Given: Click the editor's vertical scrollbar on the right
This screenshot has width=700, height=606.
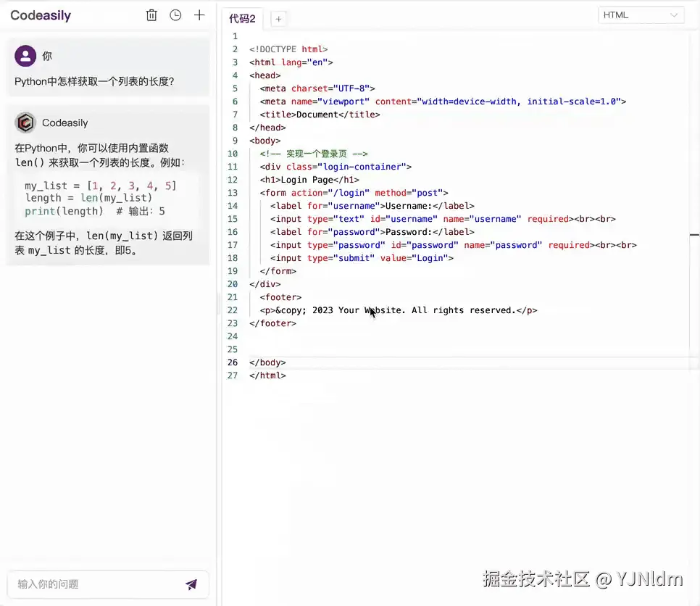Looking at the screenshot, I should pyautogui.click(x=695, y=235).
